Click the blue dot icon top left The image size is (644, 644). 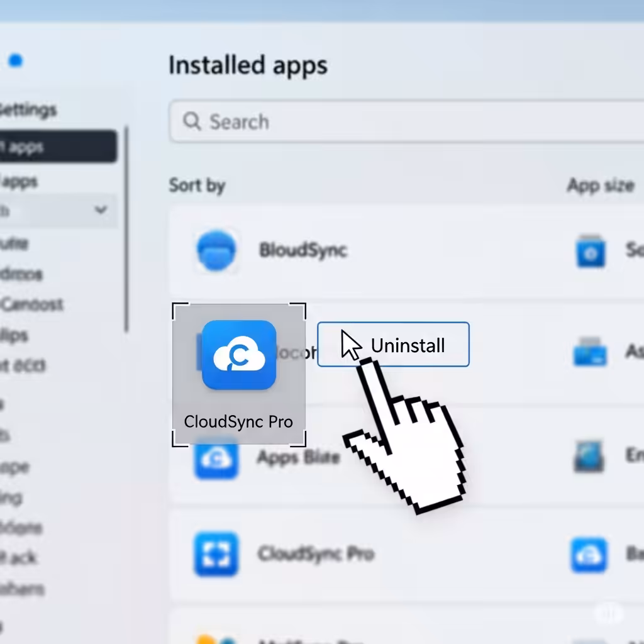pyautogui.click(x=16, y=60)
